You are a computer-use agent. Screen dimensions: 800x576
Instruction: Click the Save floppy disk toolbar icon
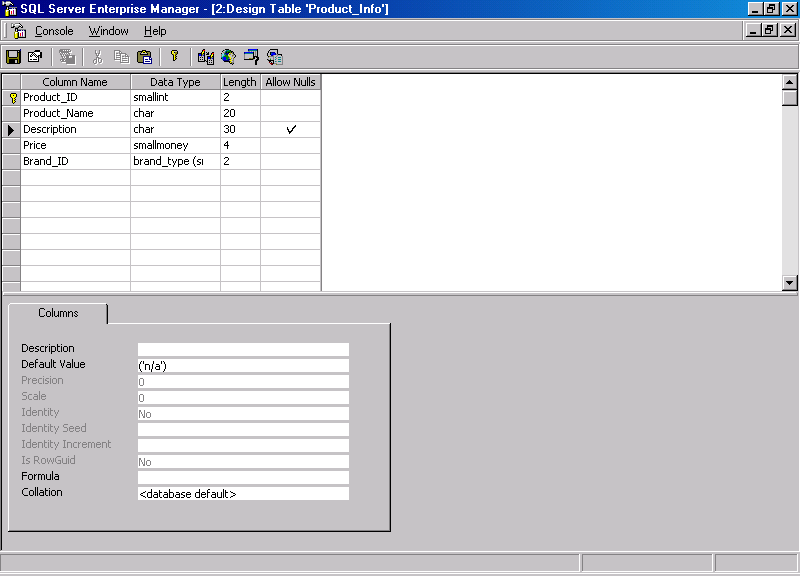(x=13, y=57)
